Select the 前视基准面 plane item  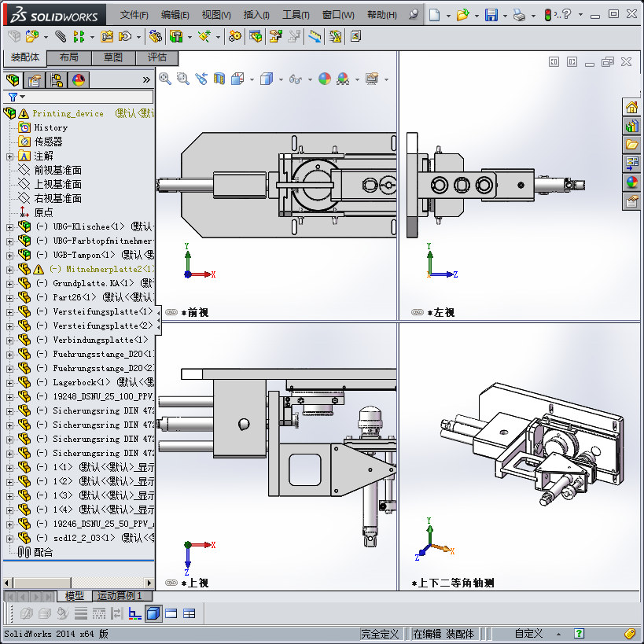[58, 171]
